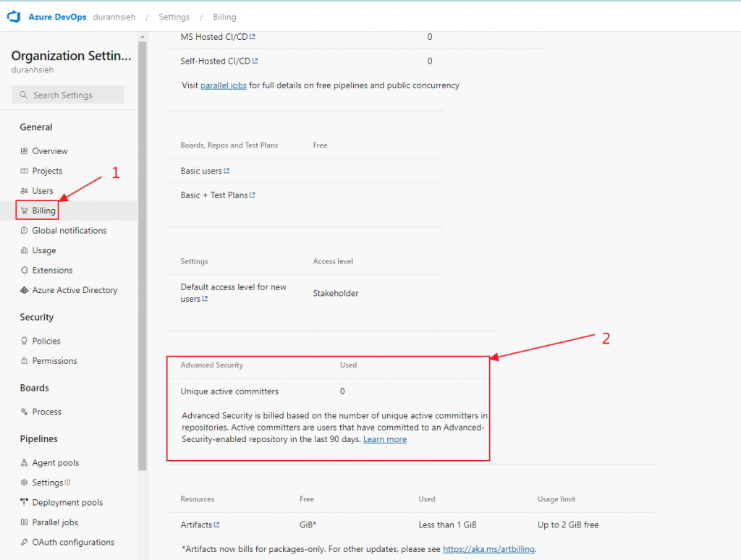Click the Permissions lock icon
This screenshot has width=741, height=560.
[24, 361]
